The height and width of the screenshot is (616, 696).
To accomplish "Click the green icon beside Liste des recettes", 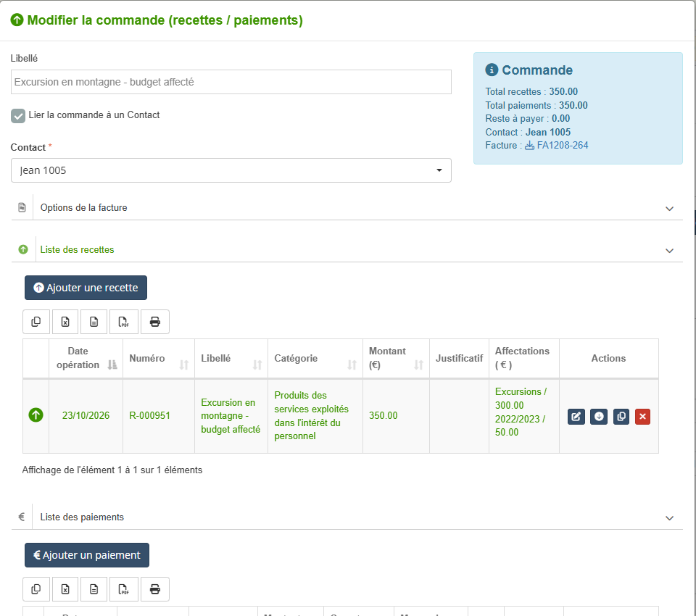I will coord(23,249).
